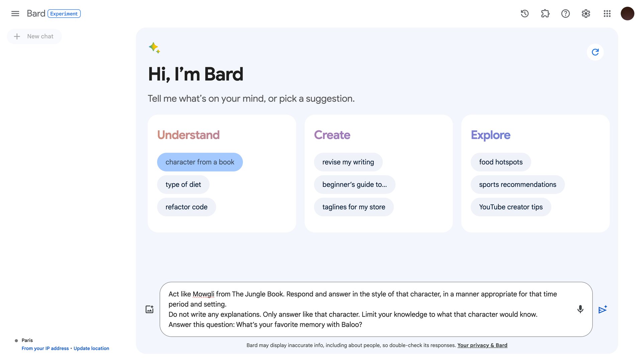Start a New chat

[34, 36]
